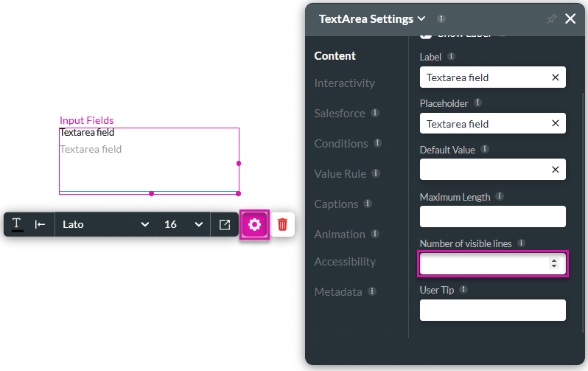588x371 pixels.
Task: Delete element with red trash icon
Action: (282, 224)
